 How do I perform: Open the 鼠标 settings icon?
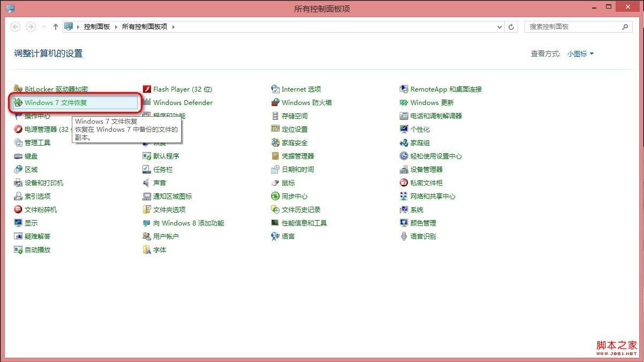click(275, 183)
